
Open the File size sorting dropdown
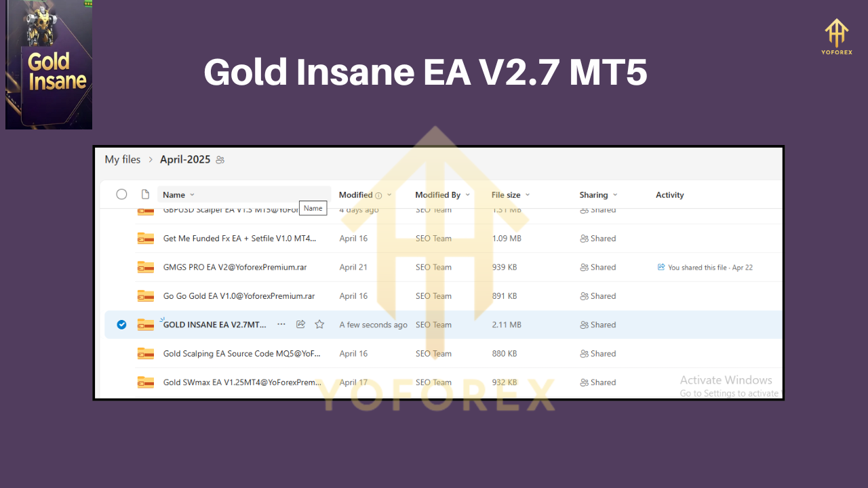[x=528, y=195]
